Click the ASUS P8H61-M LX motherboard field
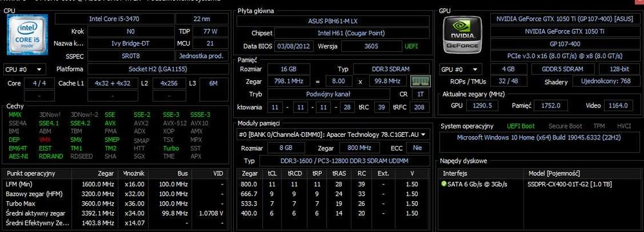Image resolution: width=644 pixels, height=232 pixels. pos(334,21)
